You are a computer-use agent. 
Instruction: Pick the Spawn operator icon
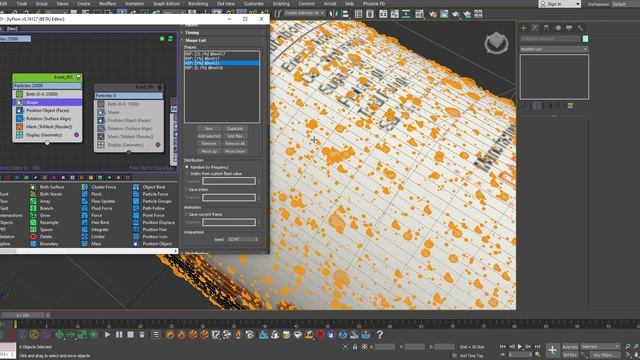[x=33, y=229]
